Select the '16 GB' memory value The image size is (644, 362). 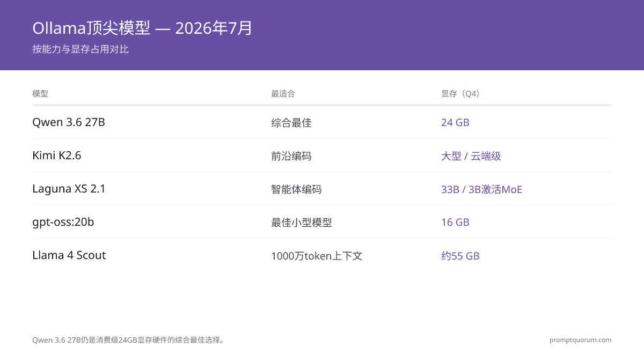pyautogui.click(x=455, y=223)
